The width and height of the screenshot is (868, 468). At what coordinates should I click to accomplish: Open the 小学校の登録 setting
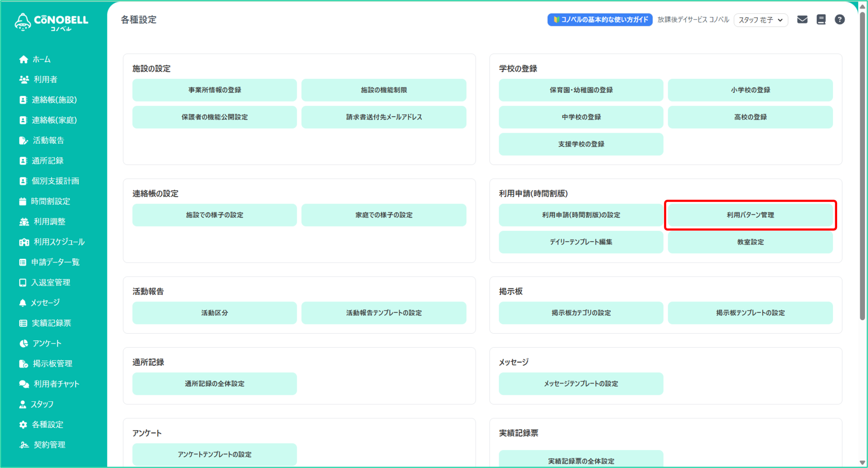coord(750,90)
